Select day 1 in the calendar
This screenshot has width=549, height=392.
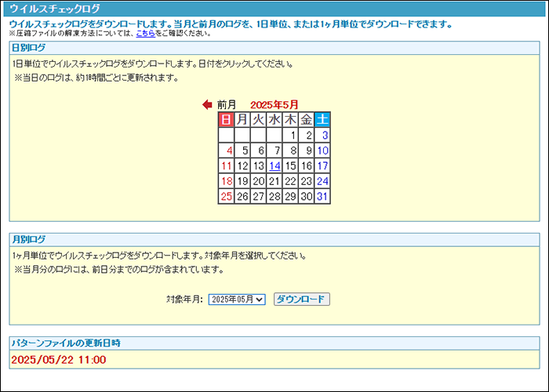[290, 135]
